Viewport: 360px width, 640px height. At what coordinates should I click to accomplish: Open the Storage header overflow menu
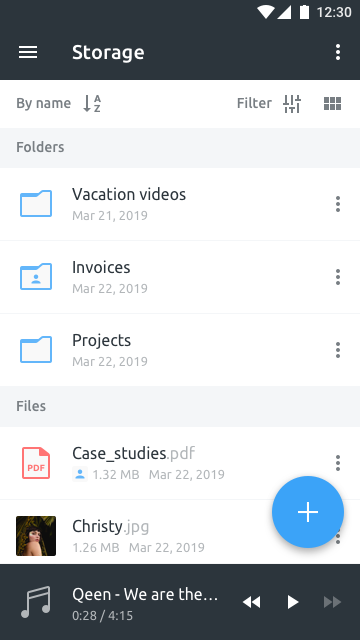tap(338, 52)
